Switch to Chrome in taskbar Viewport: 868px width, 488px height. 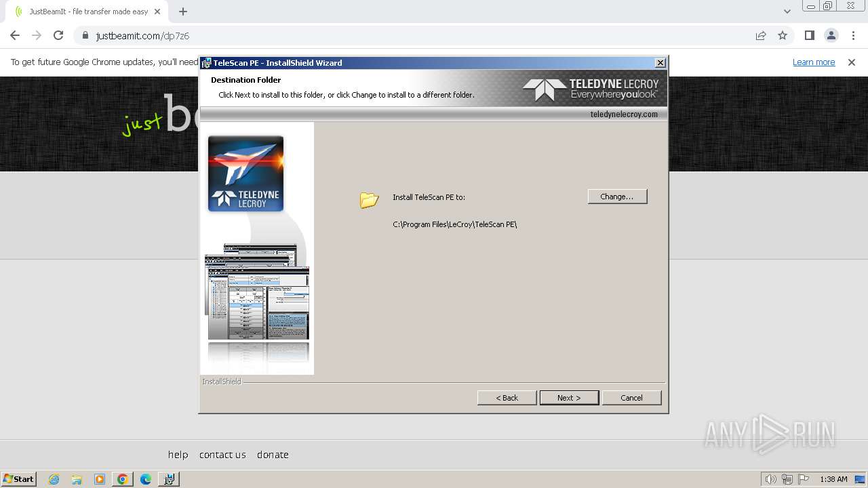pos(123,479)
